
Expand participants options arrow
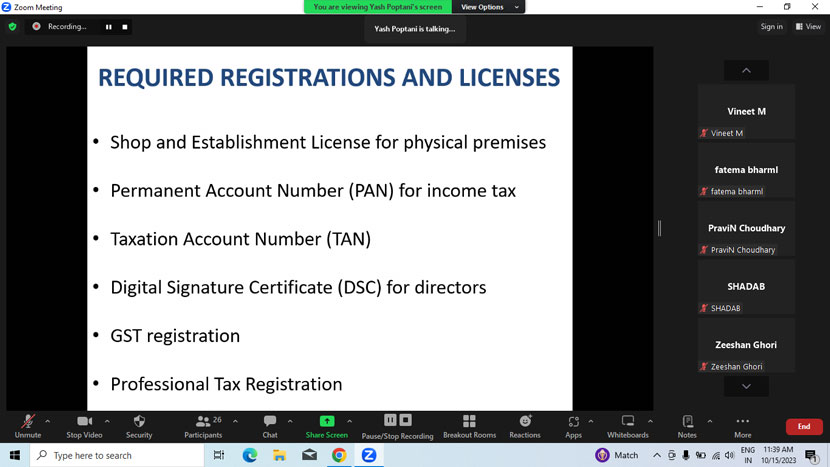pos(235,421)
